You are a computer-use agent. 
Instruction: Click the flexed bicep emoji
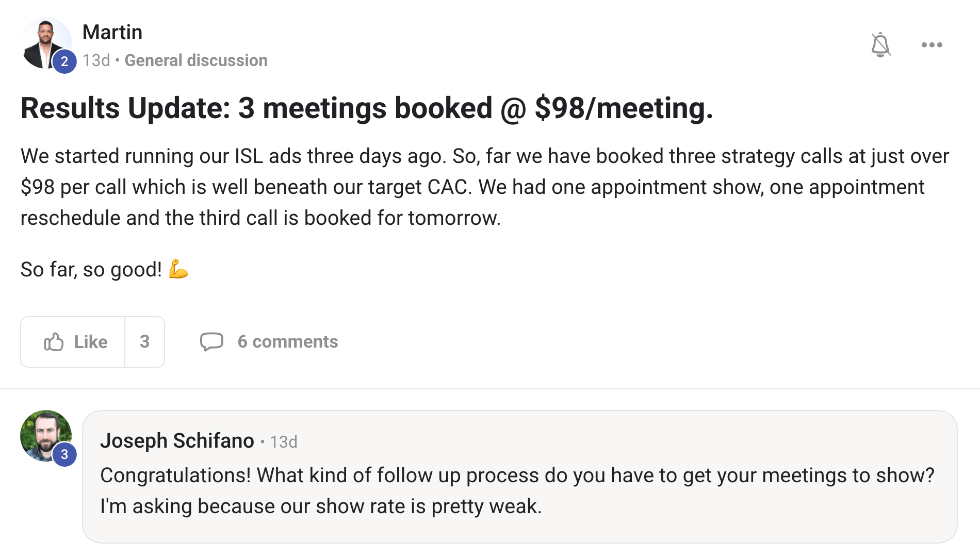coord(178,269)
